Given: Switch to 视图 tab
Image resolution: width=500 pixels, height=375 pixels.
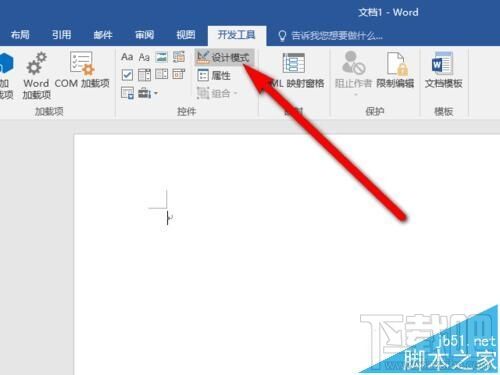Looking at the screenshot, I should pos(186,35).
